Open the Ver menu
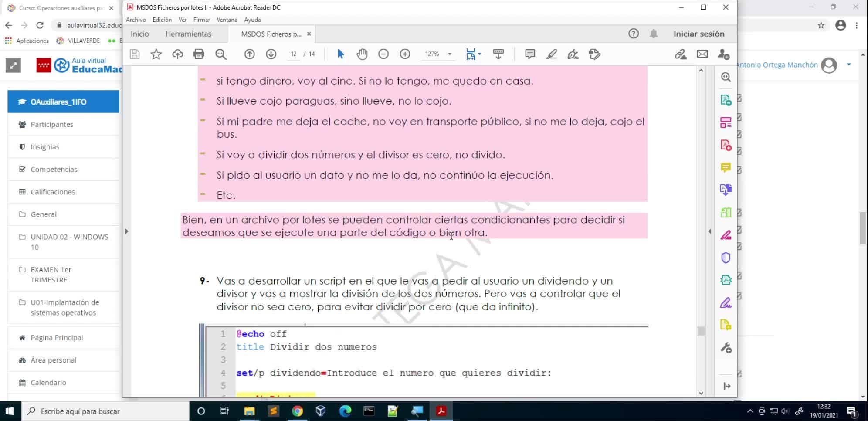868x421 pixels. (x=183, y=20)
